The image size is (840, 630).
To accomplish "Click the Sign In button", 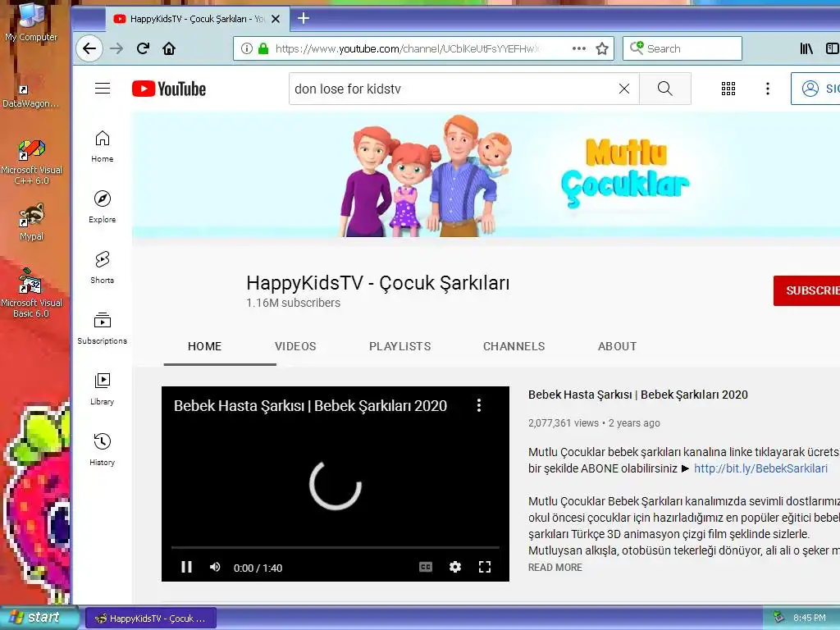I will pos(815,89).
